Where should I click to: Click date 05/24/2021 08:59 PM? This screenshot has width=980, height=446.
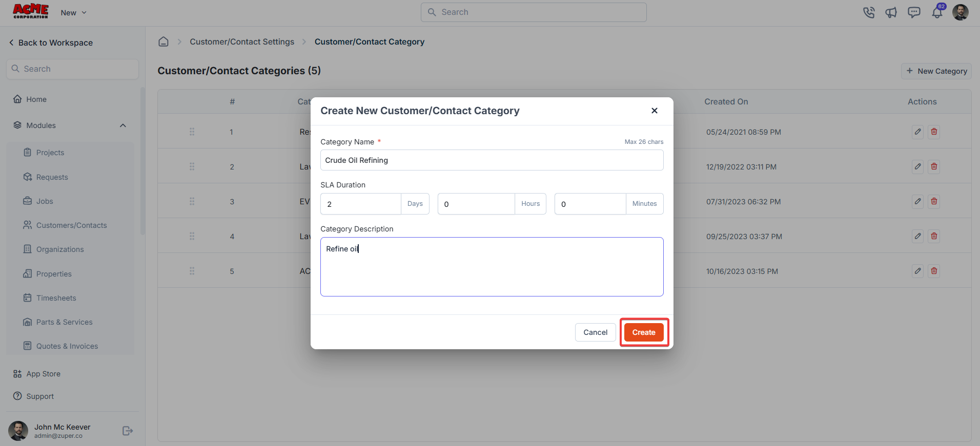[x=744, y=132]
